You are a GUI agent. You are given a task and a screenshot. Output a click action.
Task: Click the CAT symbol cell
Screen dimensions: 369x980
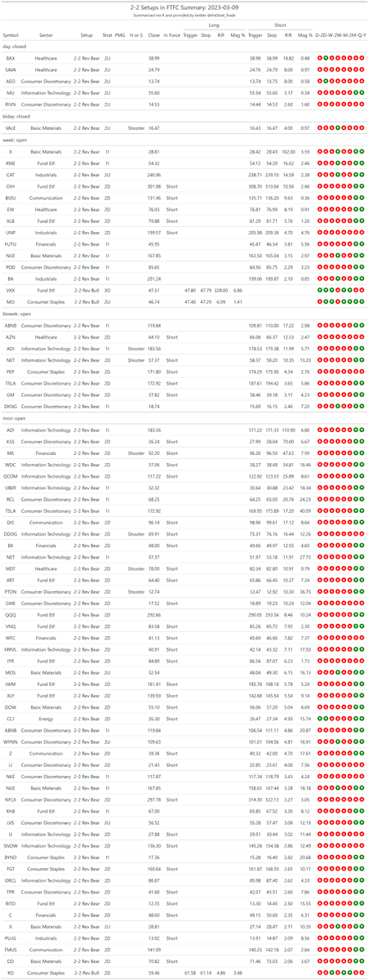11,175
